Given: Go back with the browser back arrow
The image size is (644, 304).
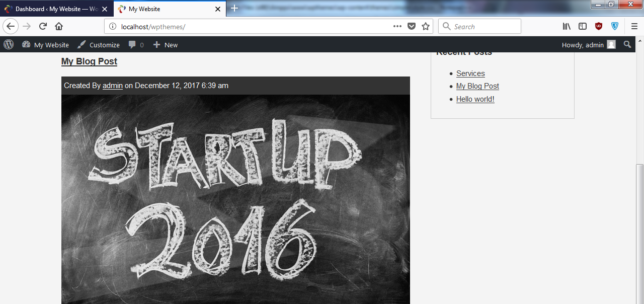Looking at the screenshot, I should tap(11, 26).
